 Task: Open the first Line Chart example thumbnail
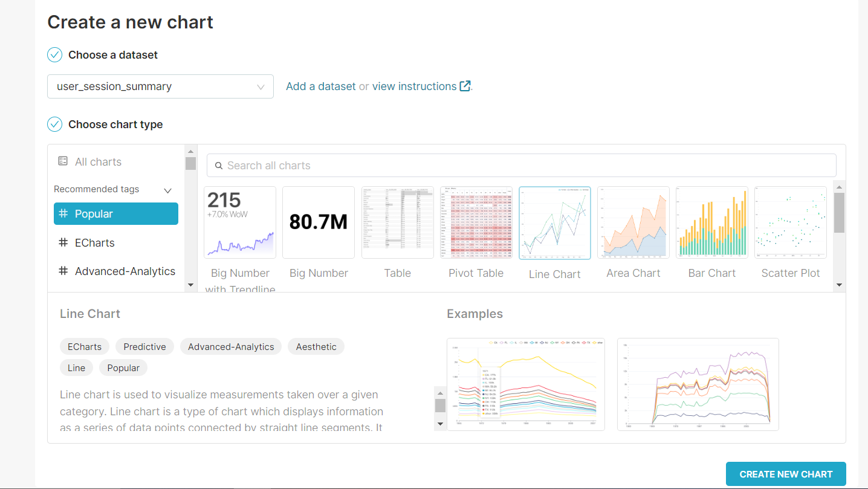point(526,384)
